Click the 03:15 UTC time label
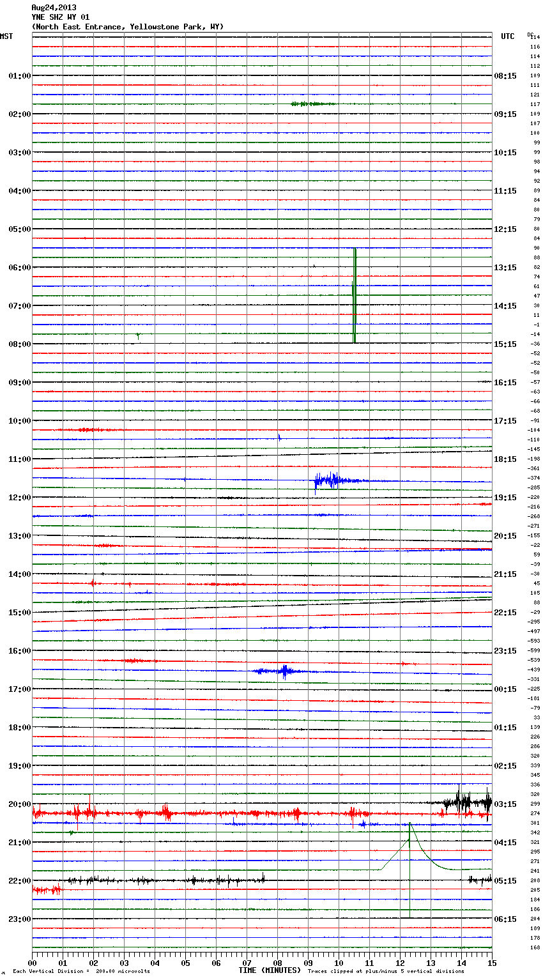This screenshot has width=543, height=980. click(x=505, y=804)
